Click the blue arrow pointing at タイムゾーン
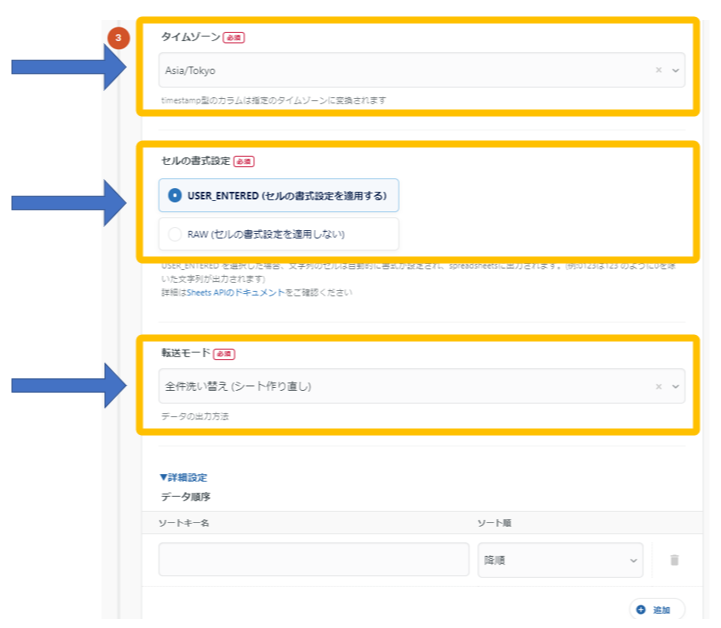Screen dimensions: 721x628 coord(70,68)
